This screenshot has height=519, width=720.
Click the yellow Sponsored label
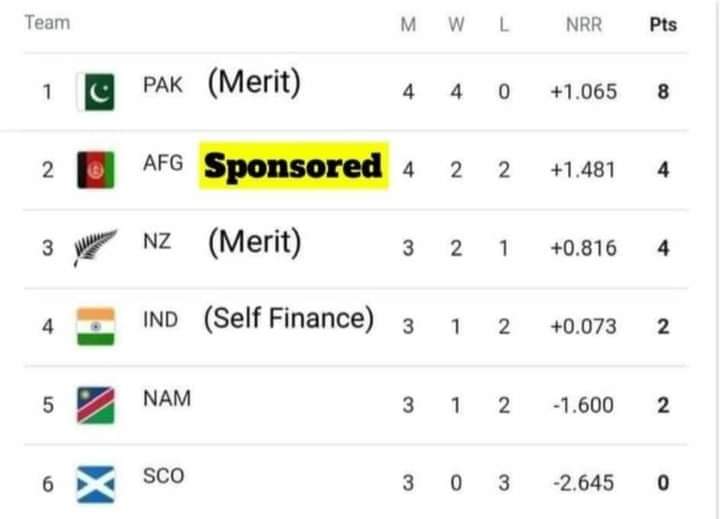(294, 166)
